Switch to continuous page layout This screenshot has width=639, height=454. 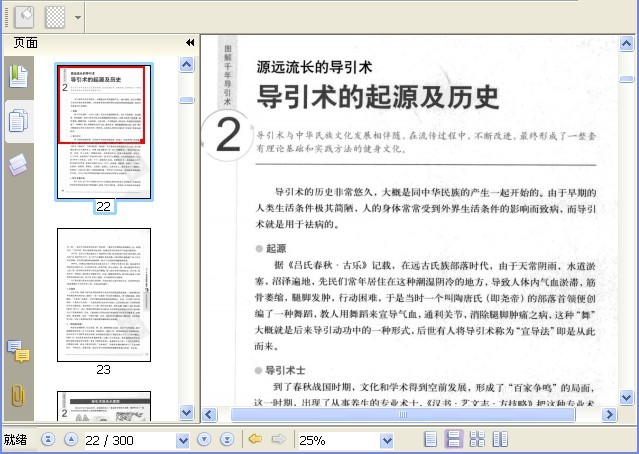tap(453, 439)
